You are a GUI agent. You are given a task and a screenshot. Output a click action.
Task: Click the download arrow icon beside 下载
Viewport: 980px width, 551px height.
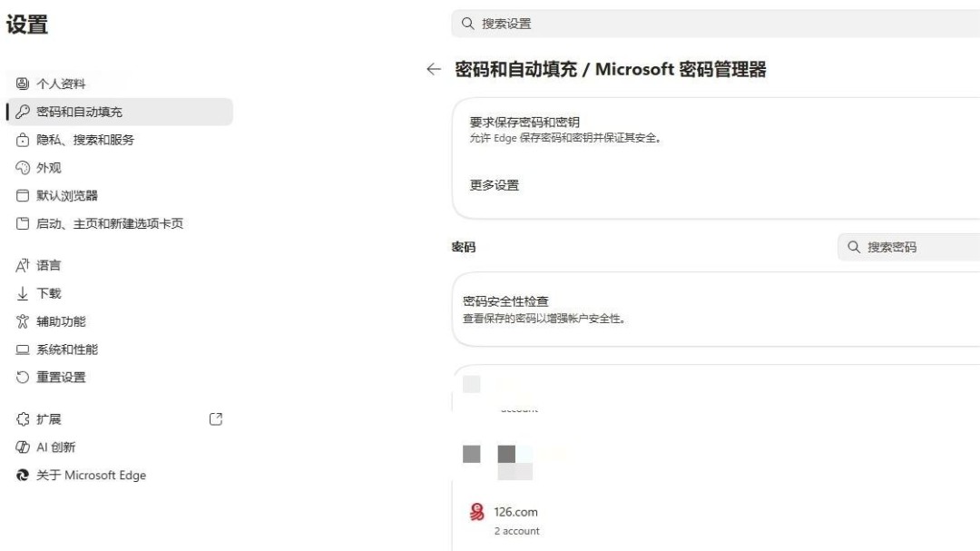[23, 293]
